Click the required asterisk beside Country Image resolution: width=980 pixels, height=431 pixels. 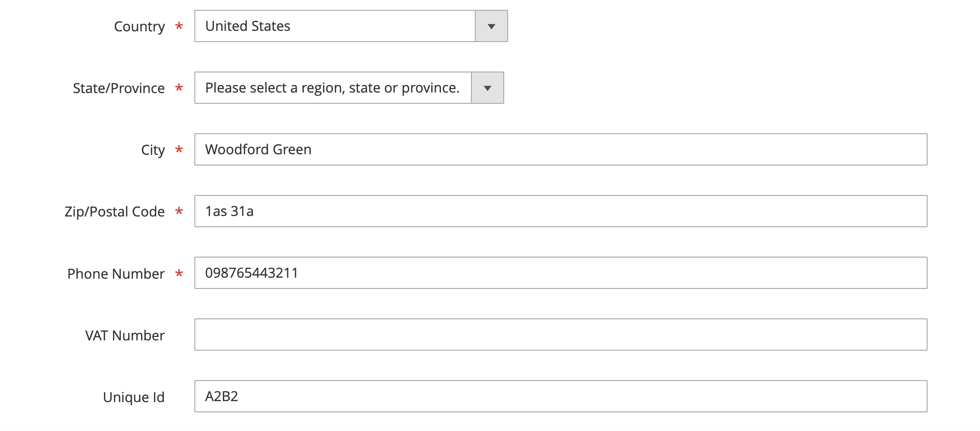tap(179, 26)
